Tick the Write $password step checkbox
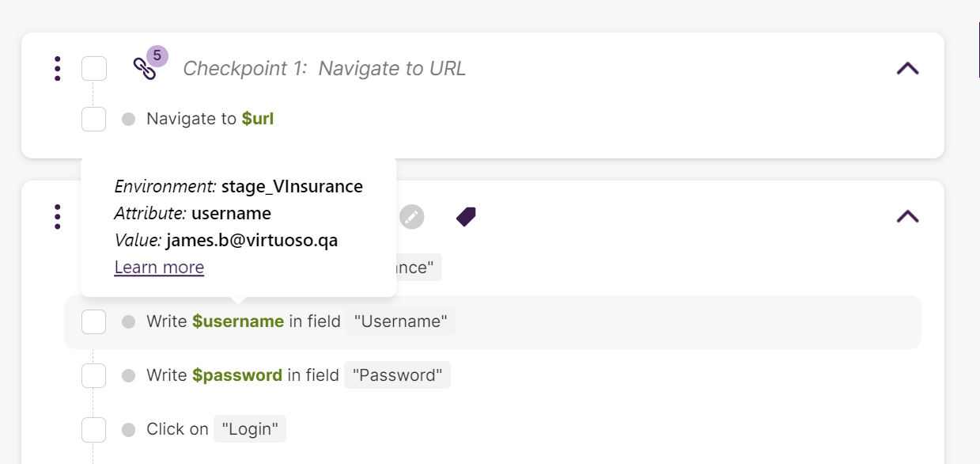Screen dimensions: 980x464 (94, 375)
